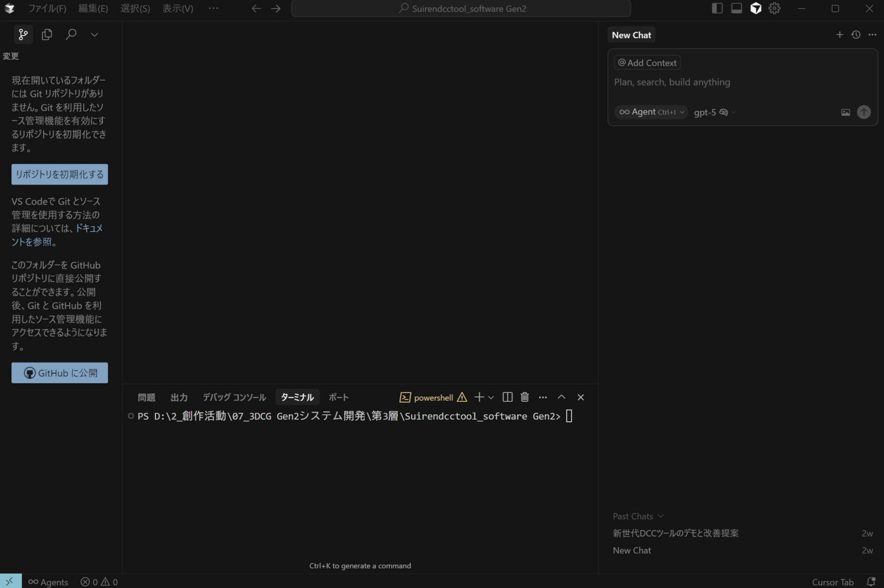Open the 編集(E) menu
The height and width of the screenshot is (588, 884).
pos(93,9)
